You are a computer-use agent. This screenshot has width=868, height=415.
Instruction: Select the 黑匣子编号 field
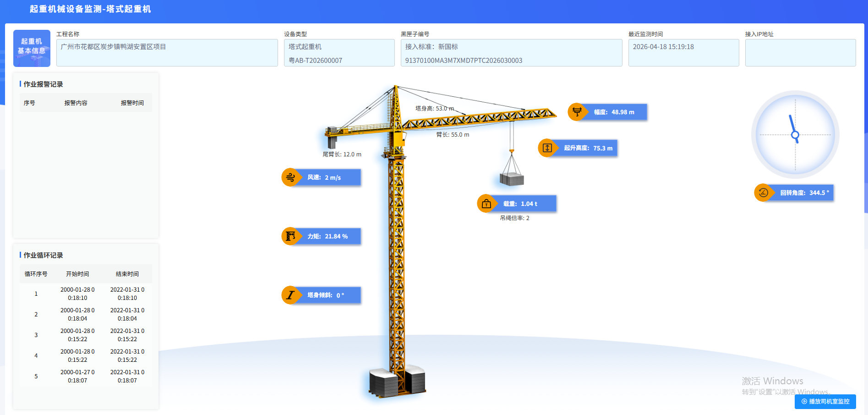tap(511, 53)
